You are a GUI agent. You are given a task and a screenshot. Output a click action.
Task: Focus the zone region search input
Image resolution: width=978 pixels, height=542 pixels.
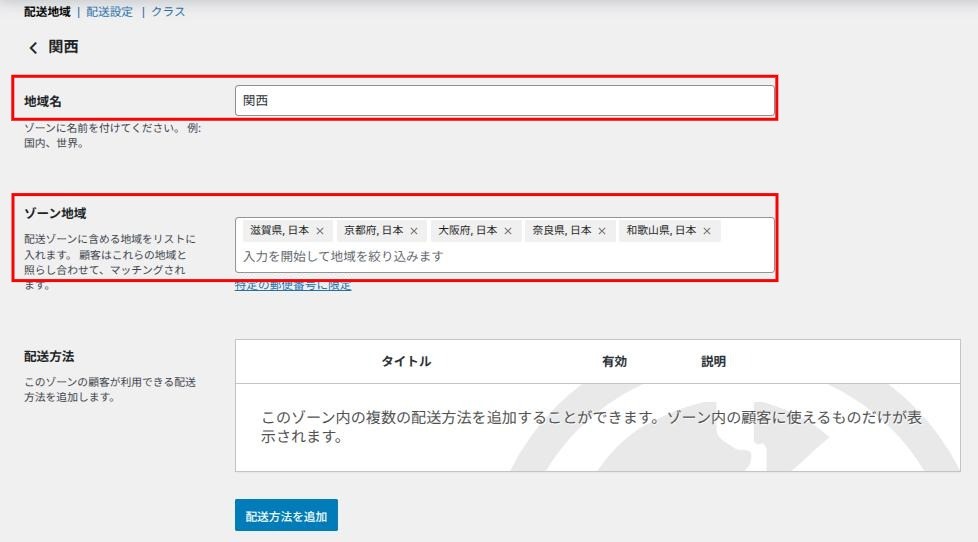point(504,256)
